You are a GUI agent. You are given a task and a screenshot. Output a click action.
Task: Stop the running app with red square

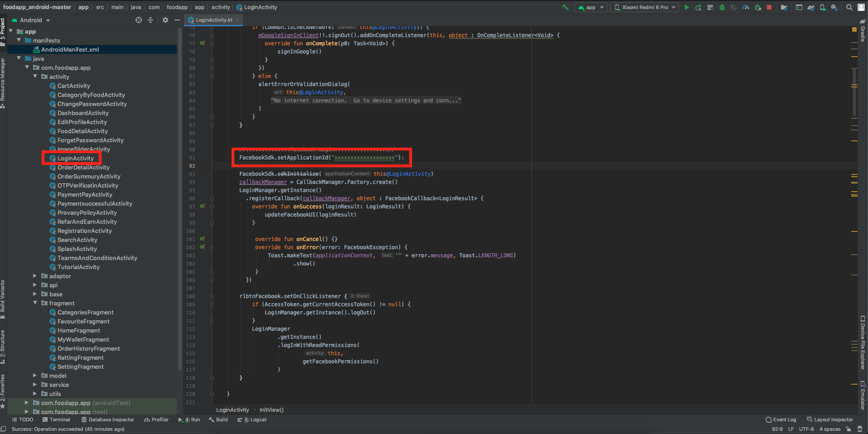[769, 7]
